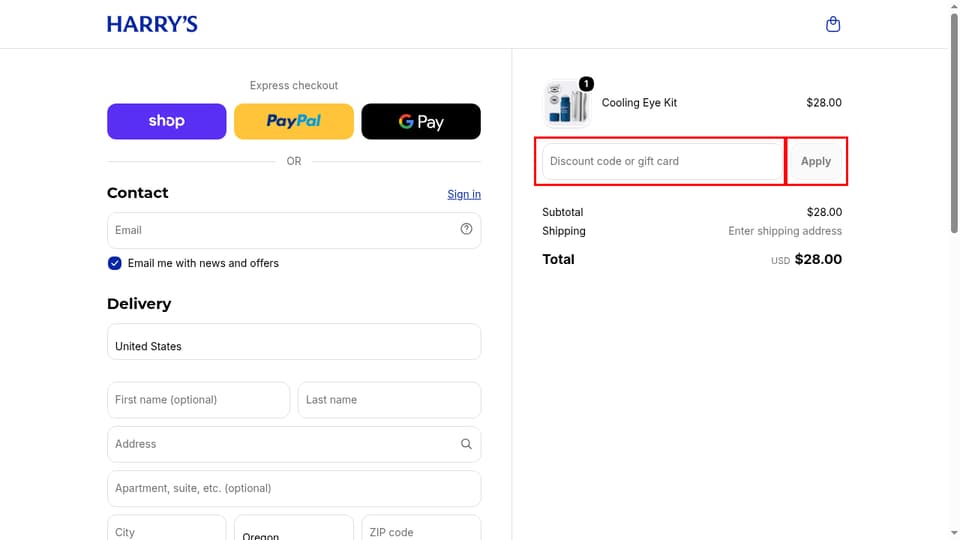This screenshot has width=960, height=540.
Task: Click the Contact heading
Action: point(138,193)
